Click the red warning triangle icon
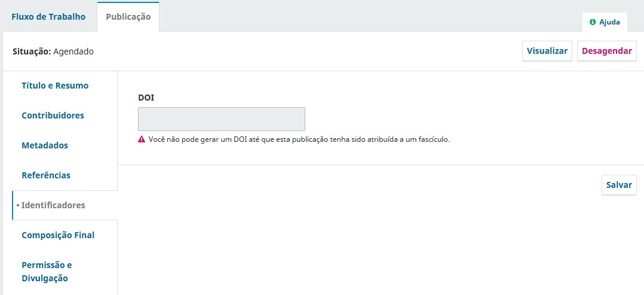Image resolution: width=644 pixels, height=295 pixels. (142, 139)
